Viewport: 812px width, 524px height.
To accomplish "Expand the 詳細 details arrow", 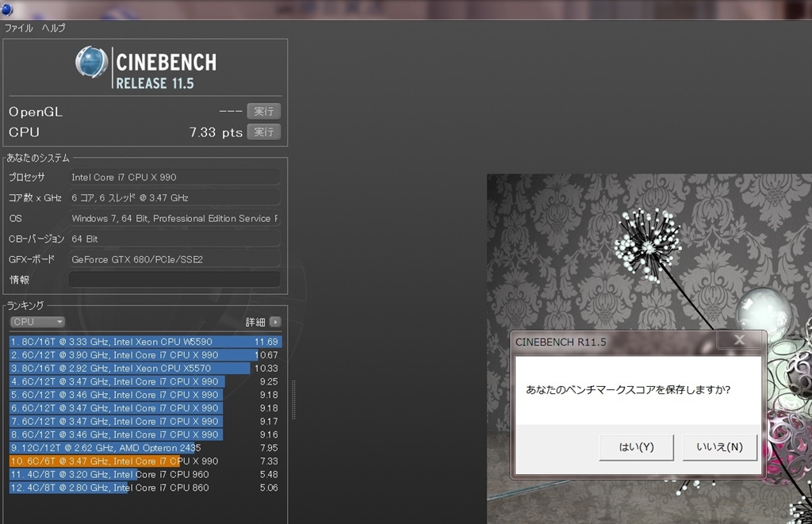I will point(275,322).
